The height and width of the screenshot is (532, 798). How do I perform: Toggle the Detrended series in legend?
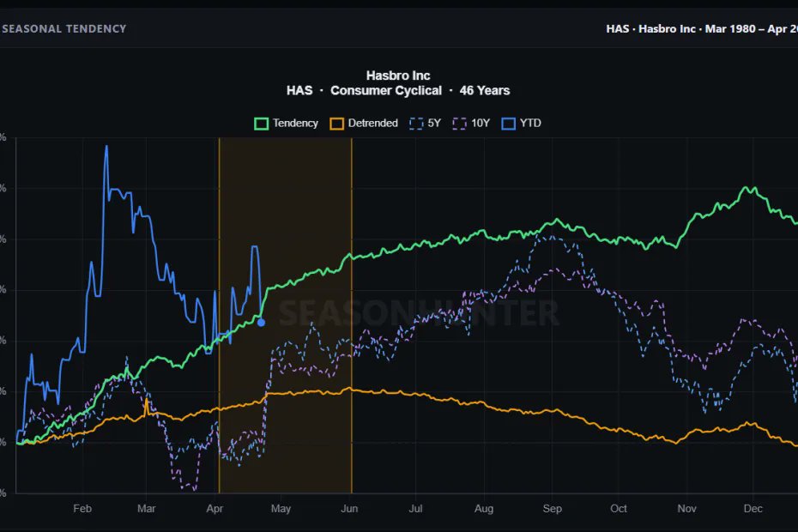pos(364,124)
